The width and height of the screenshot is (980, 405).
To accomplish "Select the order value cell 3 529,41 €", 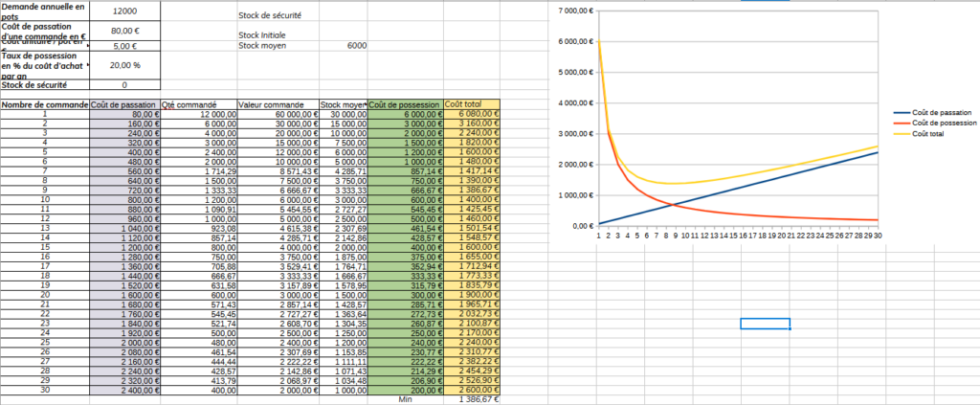I will (278, 265).
